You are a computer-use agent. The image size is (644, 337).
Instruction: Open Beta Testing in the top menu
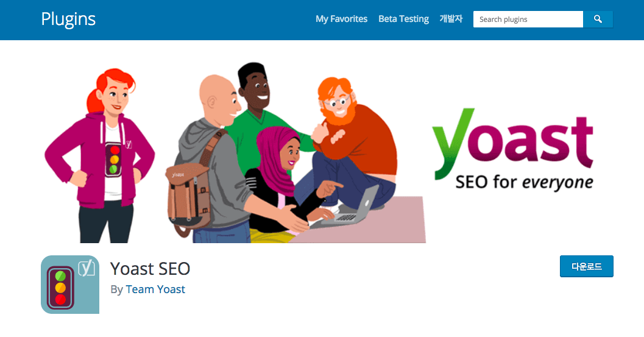tap(403, 19)
